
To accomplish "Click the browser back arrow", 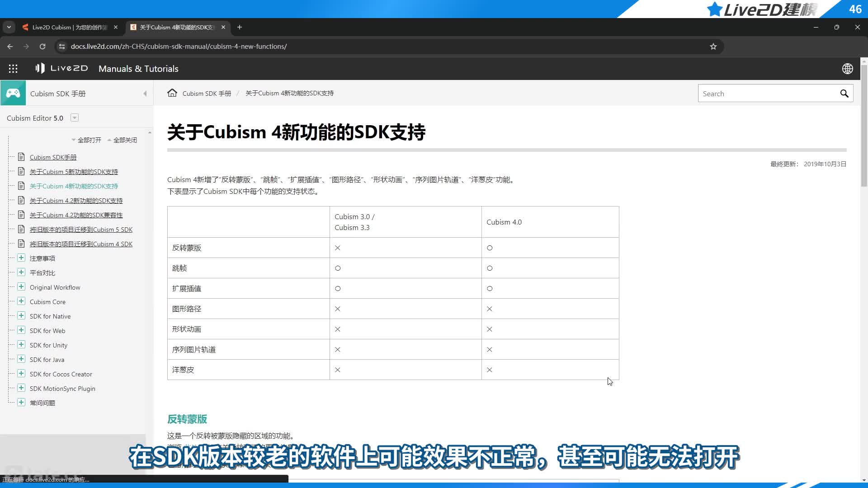I will tap(10, 47).
